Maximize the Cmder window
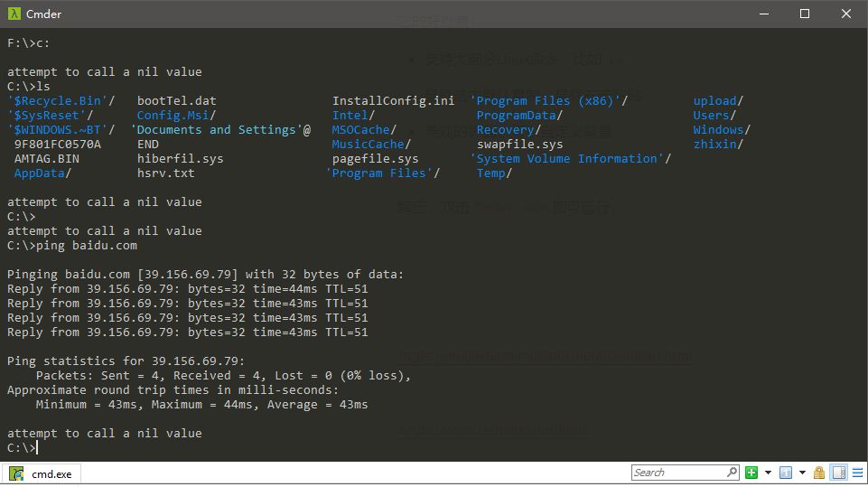This screenshot has height=487, width=868. [805, 14]
